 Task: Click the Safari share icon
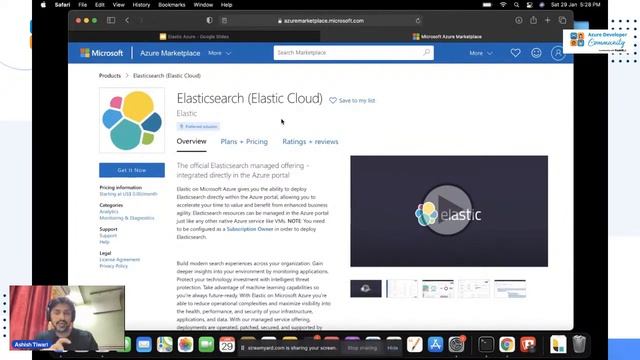pyautogui.click(x=533, y=20)
